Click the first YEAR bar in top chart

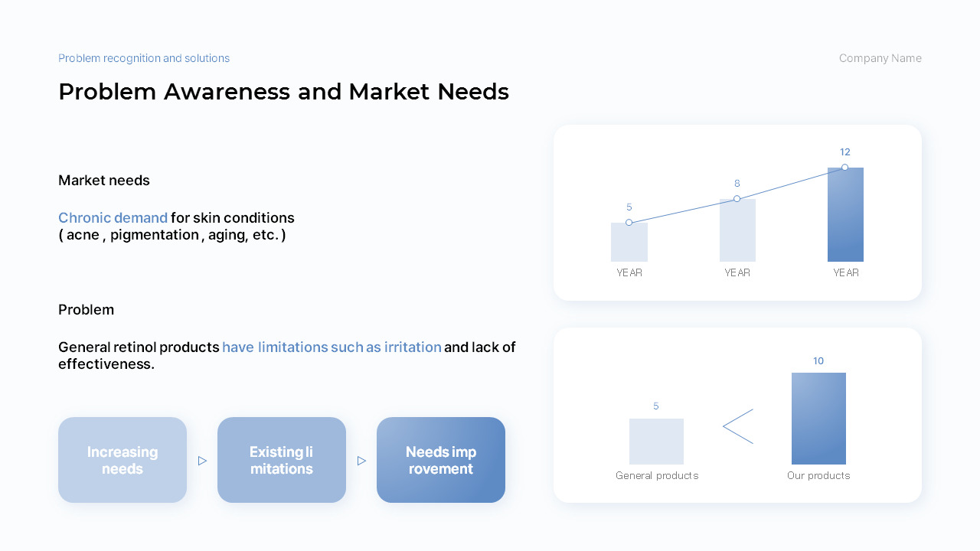(629, 243)
